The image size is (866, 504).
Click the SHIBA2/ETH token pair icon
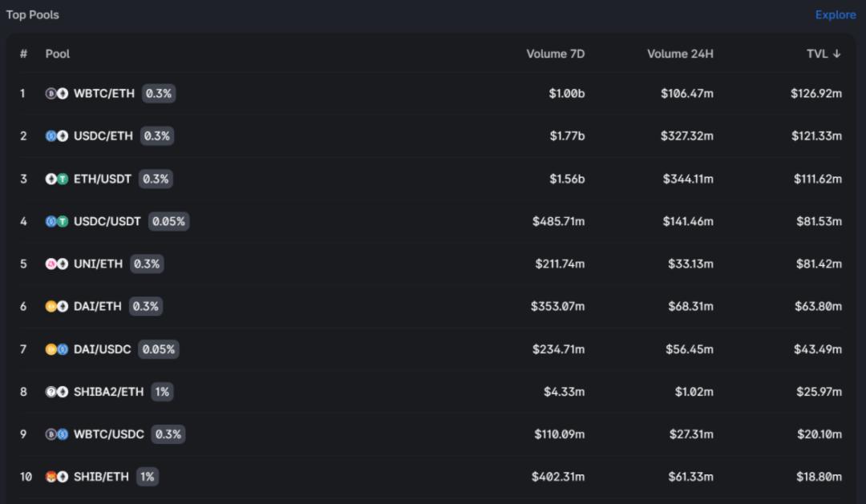56,392
